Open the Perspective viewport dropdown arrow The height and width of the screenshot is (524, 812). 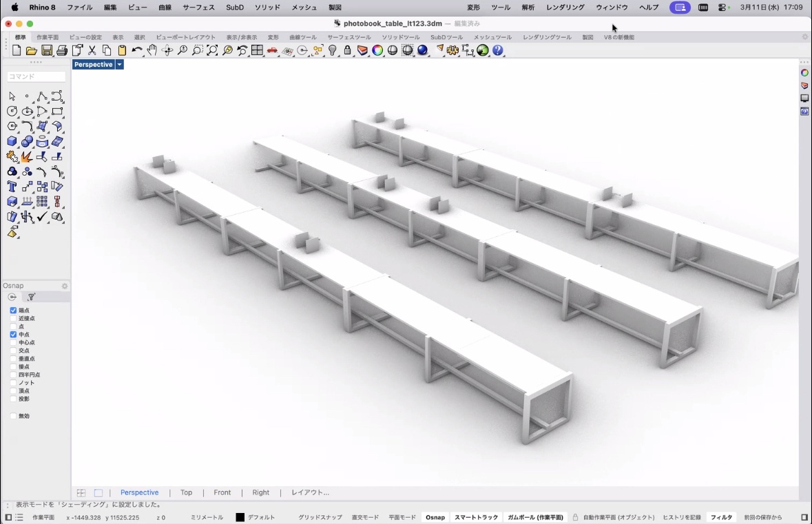pos(120,65)
